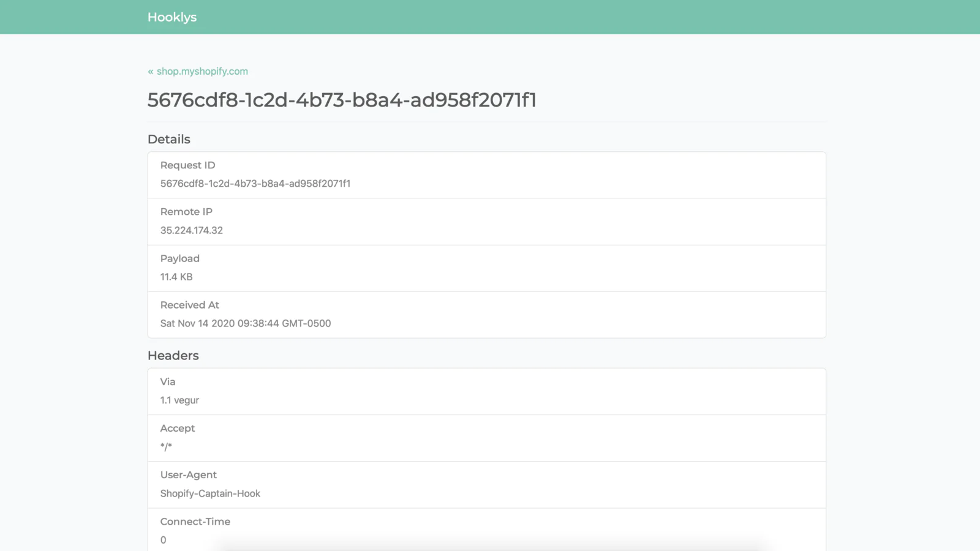980x551 pixels.
Task: Click the Remote IP label
Action: (186, 212)
